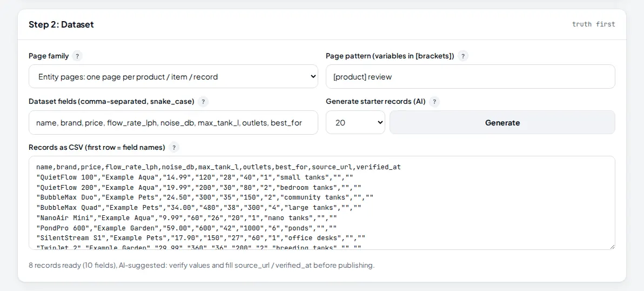Viewport: 644px width, 291px height.
Task: Click the "QuietFlow 200" CSV row
Action: pos(198,187)
